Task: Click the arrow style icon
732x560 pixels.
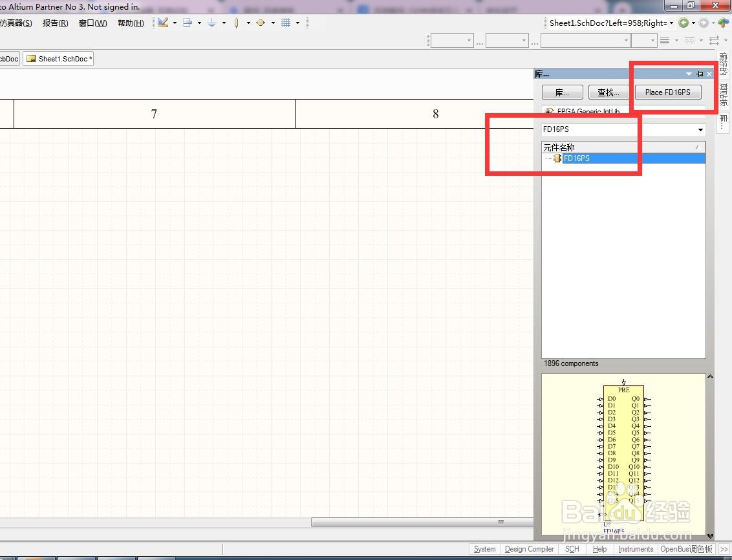Action: (714, 41)
